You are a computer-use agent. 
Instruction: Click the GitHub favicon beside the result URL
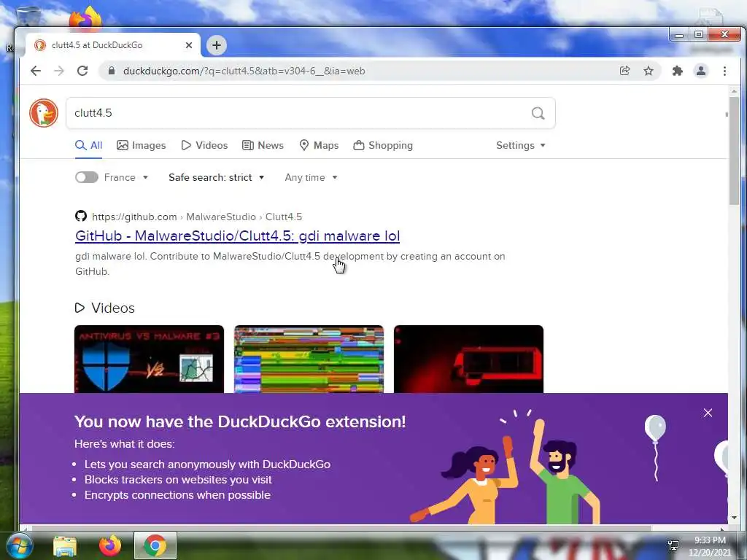tap(81, 216)
